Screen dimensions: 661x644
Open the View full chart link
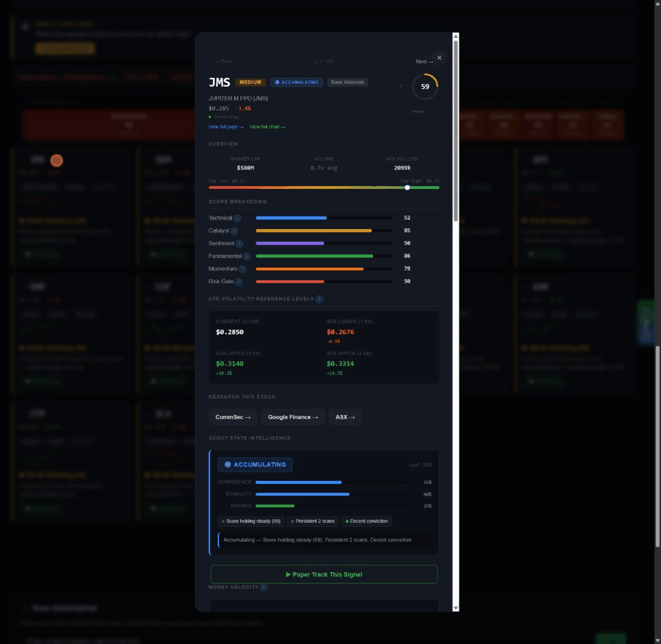click(x=268, y=127)
